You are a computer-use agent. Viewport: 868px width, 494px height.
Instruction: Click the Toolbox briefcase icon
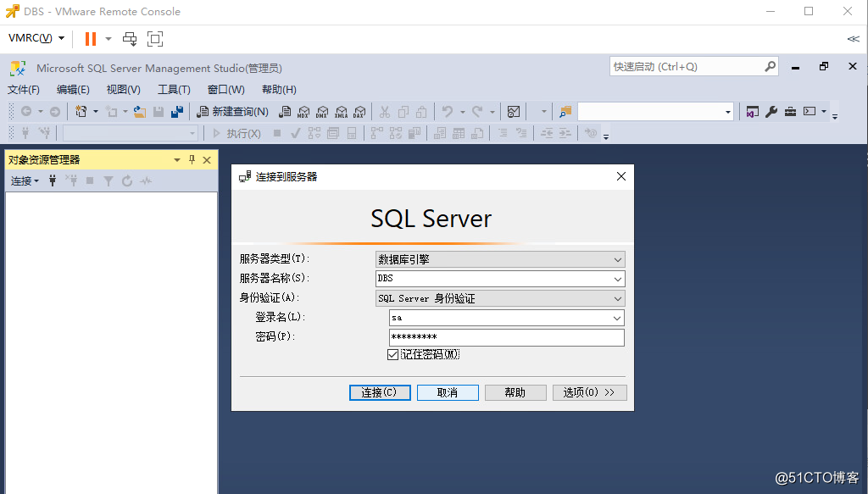tap(791, 112)
